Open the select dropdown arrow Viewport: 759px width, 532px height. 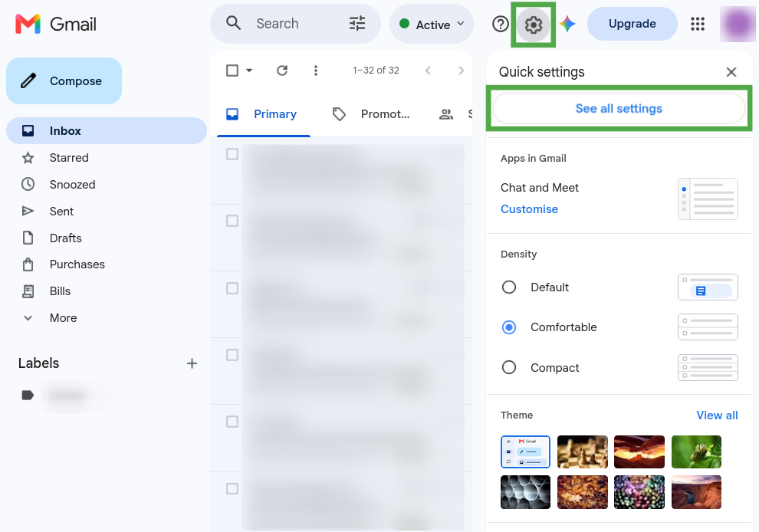click(249, 71)
